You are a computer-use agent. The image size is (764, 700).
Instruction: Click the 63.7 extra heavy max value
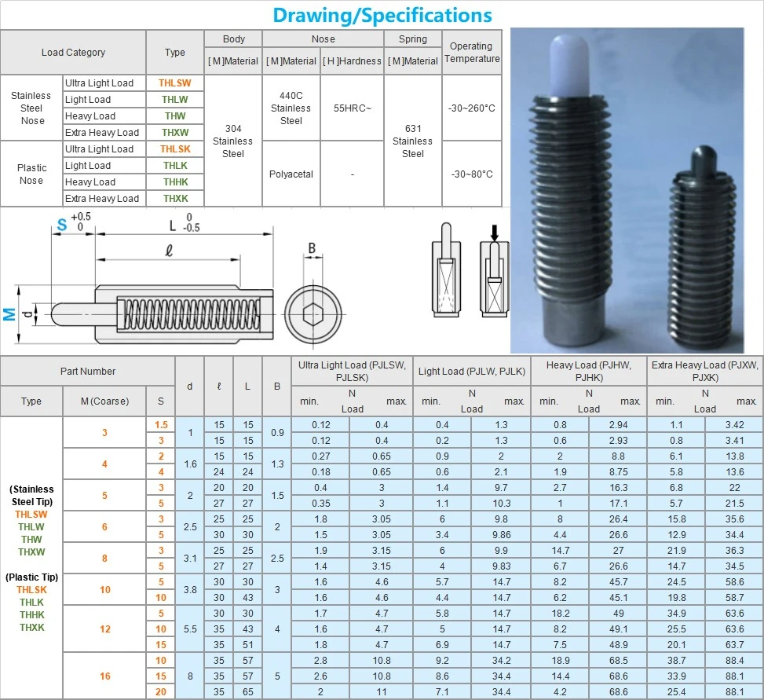(734, 644)
